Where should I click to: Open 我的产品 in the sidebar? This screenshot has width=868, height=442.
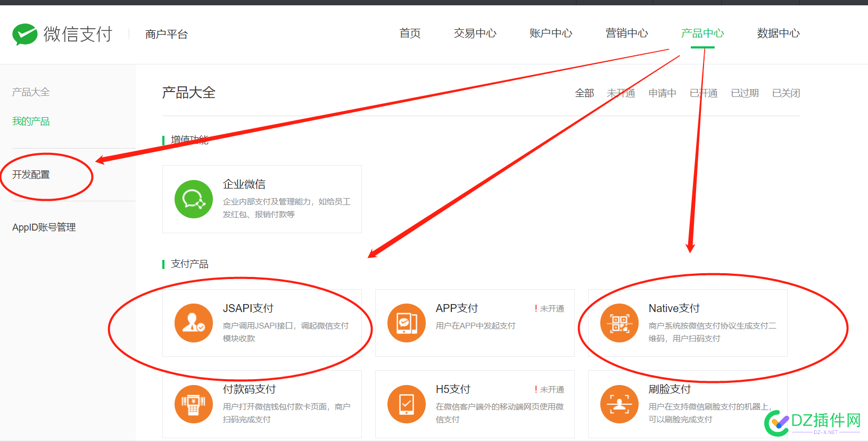click(31, 121)
